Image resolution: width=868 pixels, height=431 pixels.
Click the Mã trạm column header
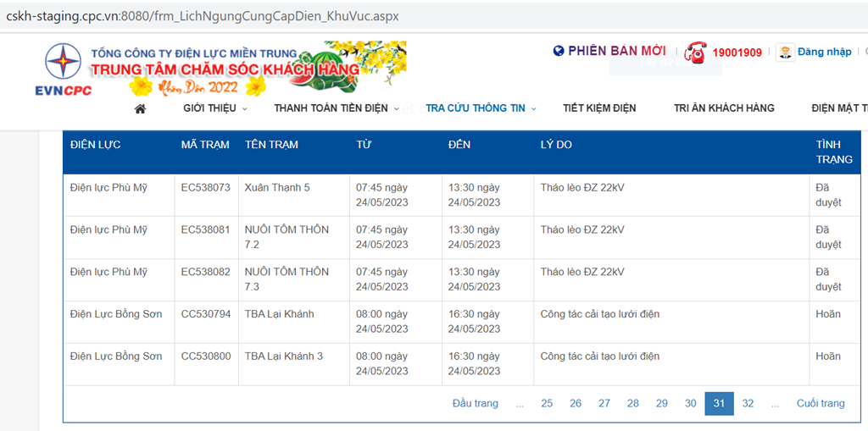[x=205, y=145]
